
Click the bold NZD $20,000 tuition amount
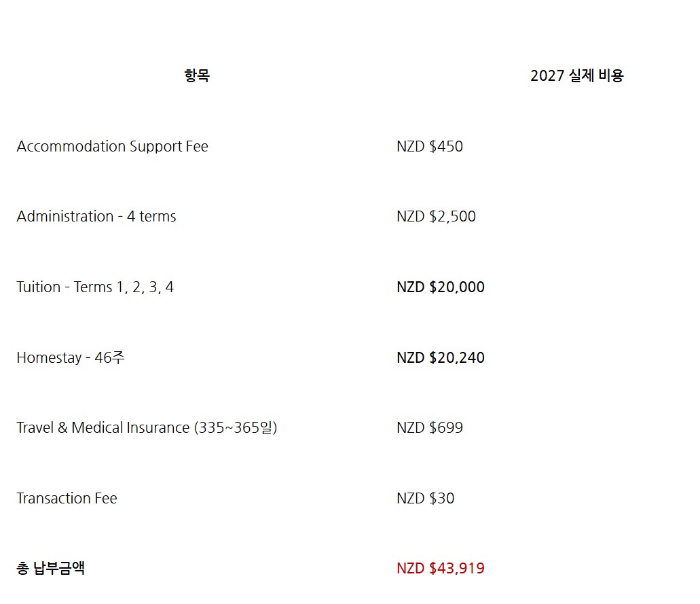pos(441,287)
